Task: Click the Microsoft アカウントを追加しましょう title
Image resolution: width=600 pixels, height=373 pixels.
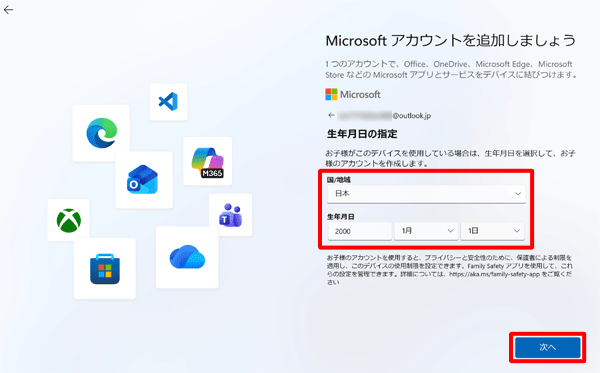Action: (x=450, y=41)
